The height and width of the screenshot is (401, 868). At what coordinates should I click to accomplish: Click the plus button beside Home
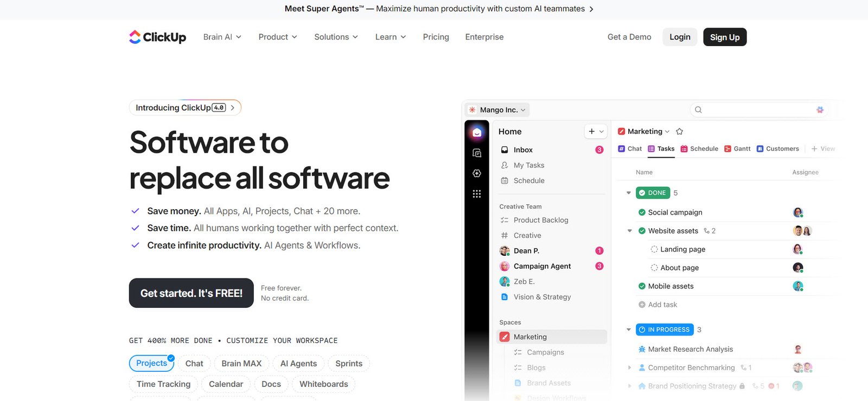pyautogui.click(x=592, y=131)
